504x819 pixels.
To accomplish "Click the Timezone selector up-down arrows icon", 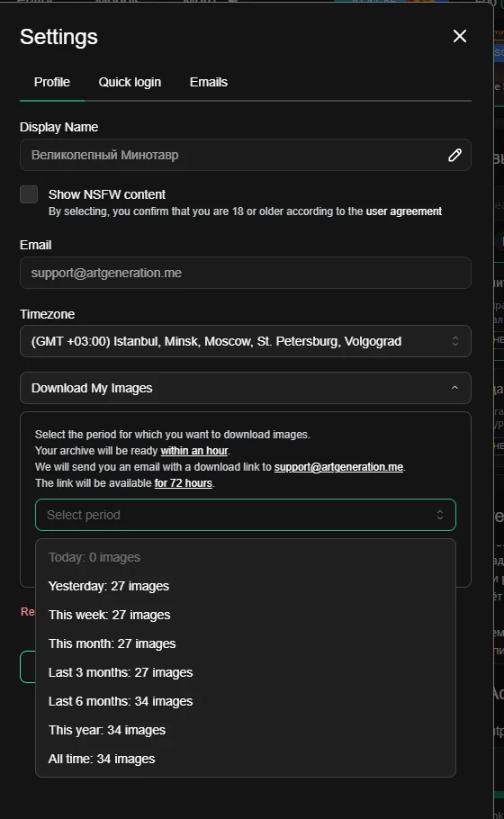I will (454, 341).
